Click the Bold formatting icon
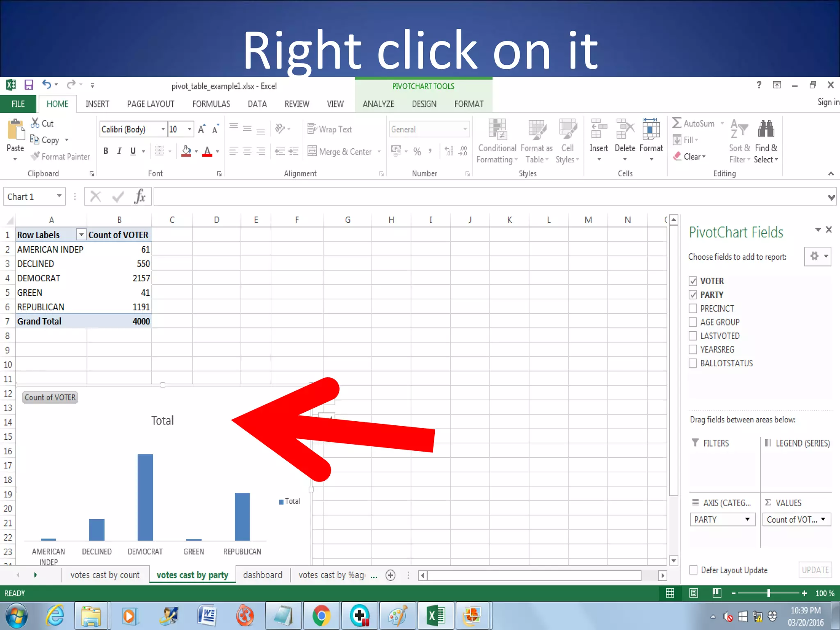This screenshot has width=840, height=630. [x=106, y=151]
